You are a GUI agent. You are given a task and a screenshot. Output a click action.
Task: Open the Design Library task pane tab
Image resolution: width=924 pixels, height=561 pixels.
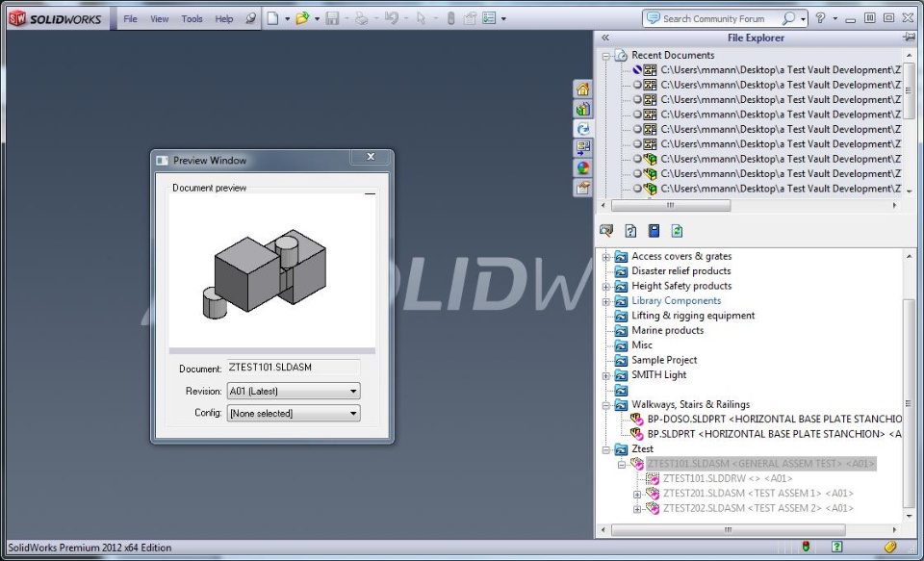tap(583, 109)
